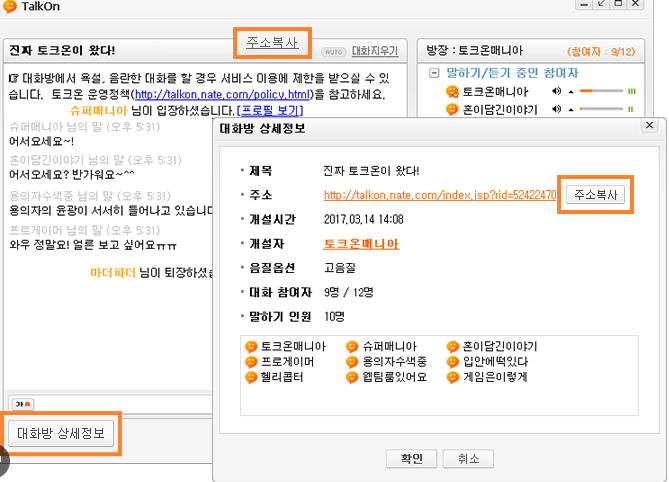The width and height of the screenshot is (669, 482).
Task: Select 혼이담긴이야기 in participant tree
Action: 500,110
